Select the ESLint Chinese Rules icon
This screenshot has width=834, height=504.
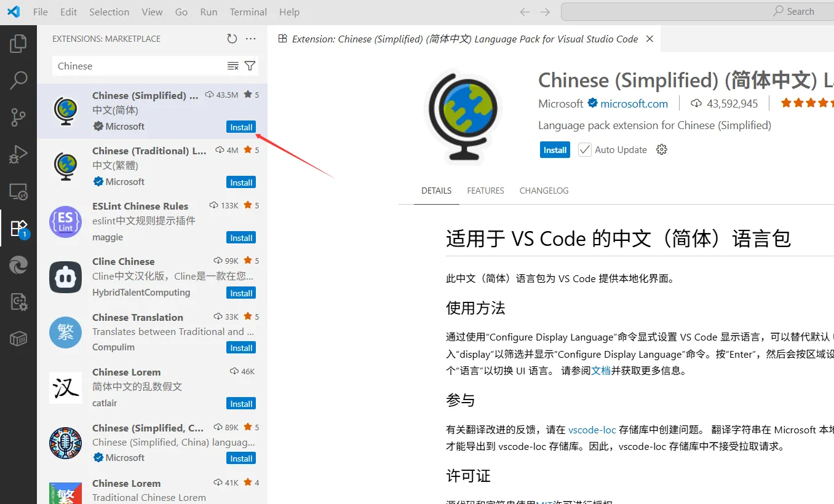(x=65, y=222)
